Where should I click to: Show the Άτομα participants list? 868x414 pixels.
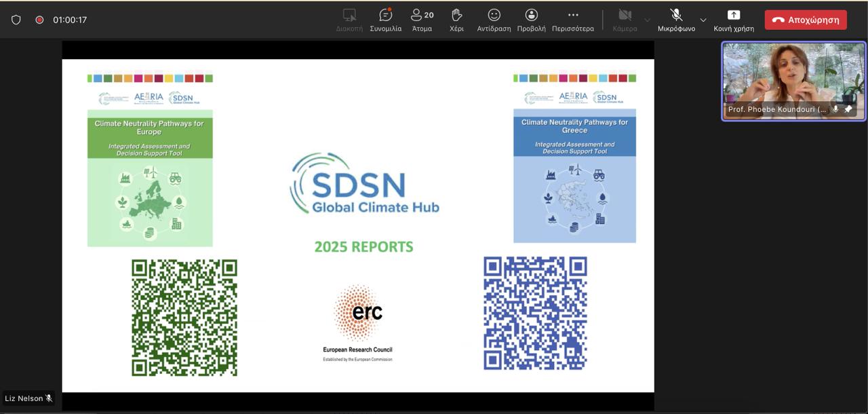click(x=422, y=16)
